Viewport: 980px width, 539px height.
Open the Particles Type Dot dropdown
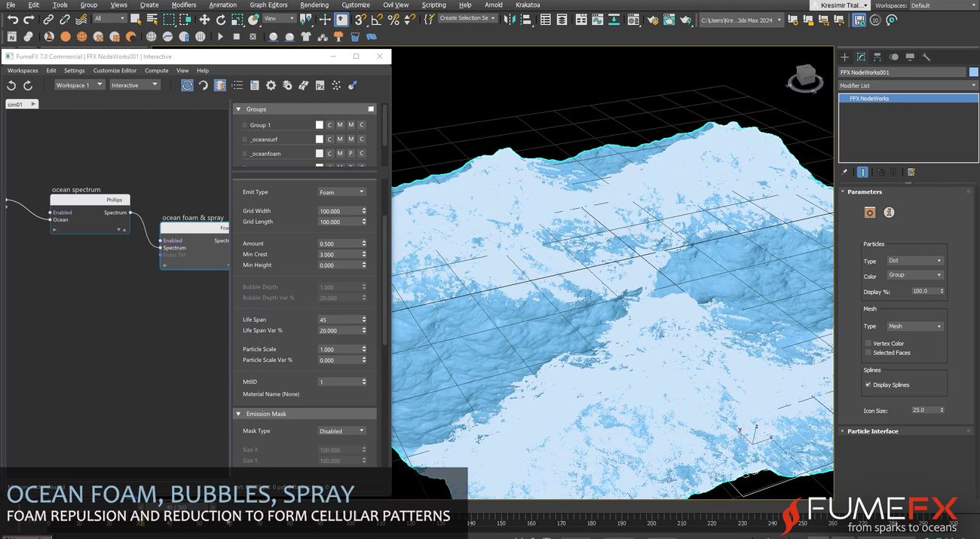tap(915, 261)
